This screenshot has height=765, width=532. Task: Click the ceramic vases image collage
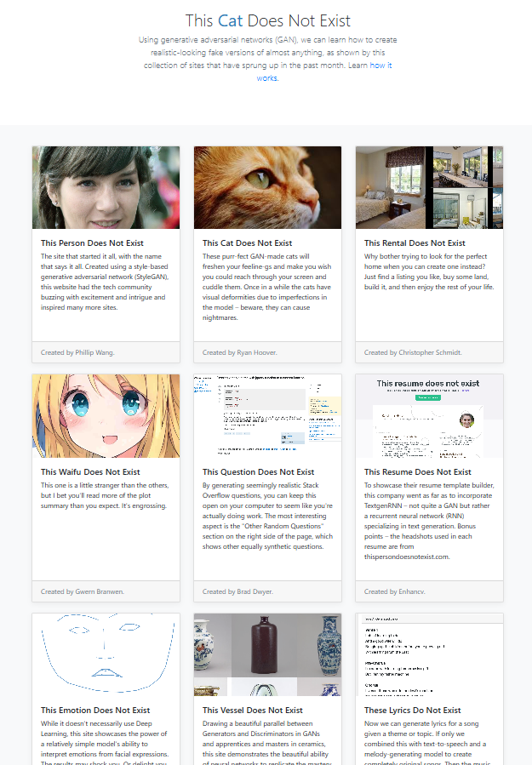pyautogui.click(x=267, y=654)
